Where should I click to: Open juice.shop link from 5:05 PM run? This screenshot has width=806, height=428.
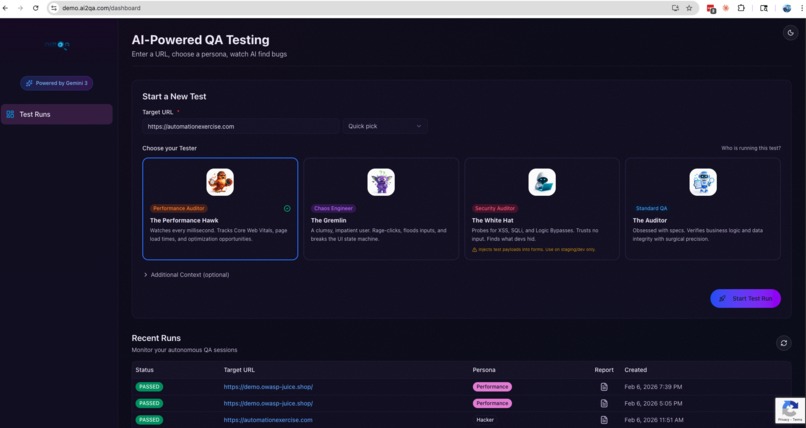coord(268,403)
